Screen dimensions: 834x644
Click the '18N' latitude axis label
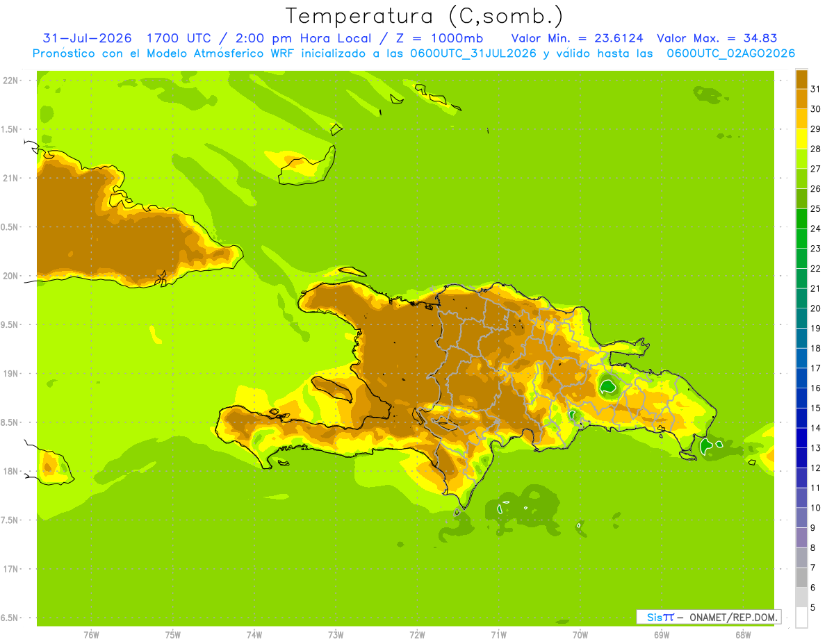(x=12, y=471)
